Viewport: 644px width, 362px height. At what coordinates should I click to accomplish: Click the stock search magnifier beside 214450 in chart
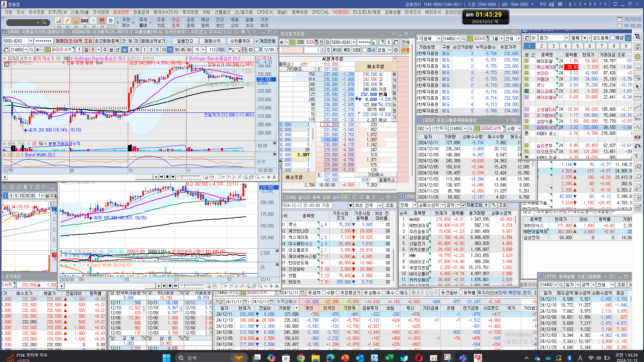click(31, 50)
